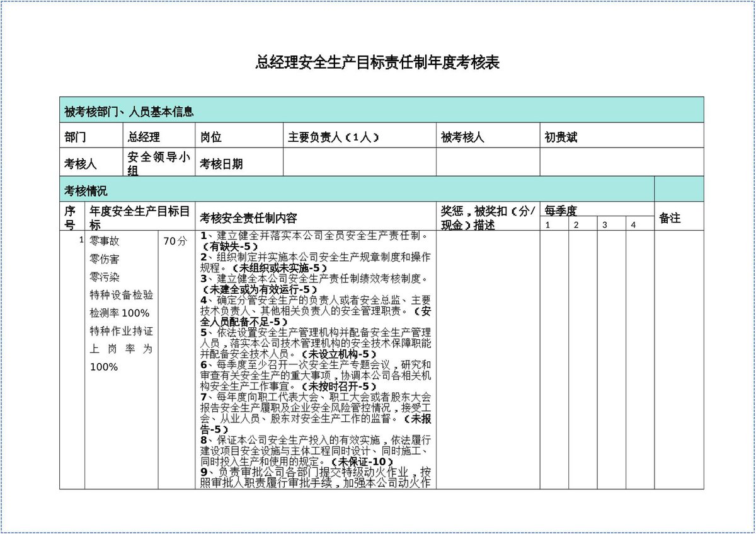Click the empty 备注 cell in row 1
Screen dimensions: 756x534
pos(679,360)
